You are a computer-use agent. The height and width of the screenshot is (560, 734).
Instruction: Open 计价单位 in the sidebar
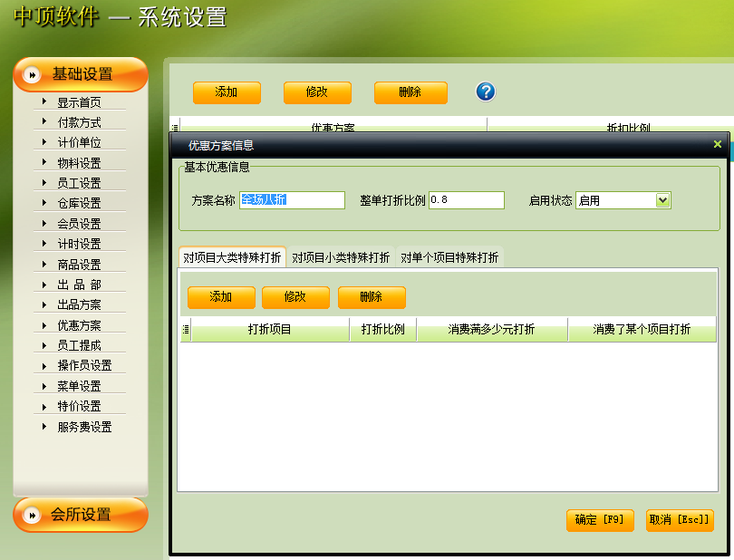point(79,142)
